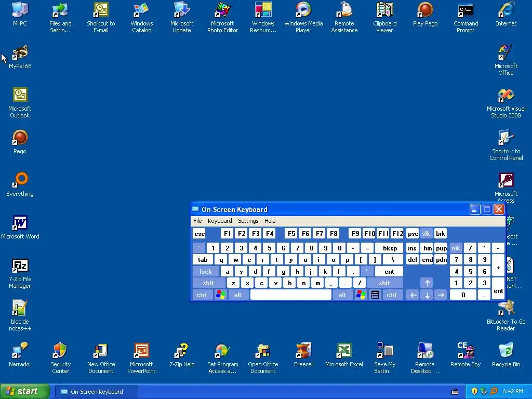This screenshot has width=532, height=399.
Task: Open the Windows start menu
Action: click(x=24, y=391)
